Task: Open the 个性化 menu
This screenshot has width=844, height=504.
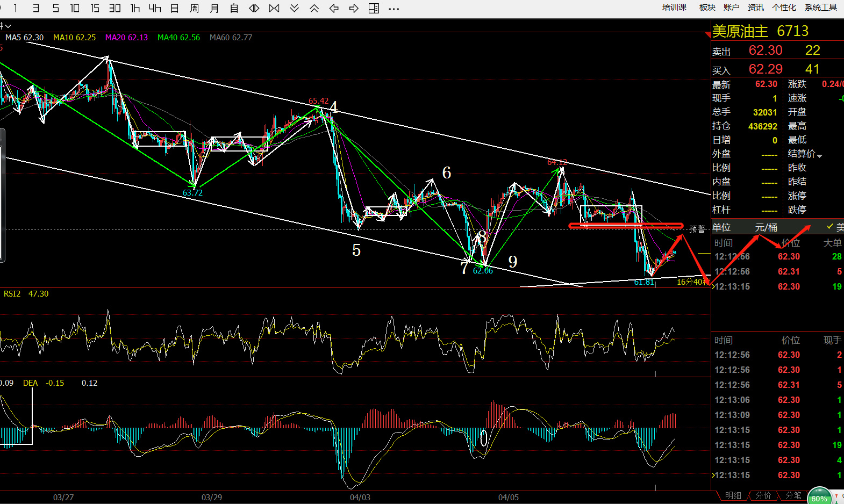Action: (x=784, y=8)
